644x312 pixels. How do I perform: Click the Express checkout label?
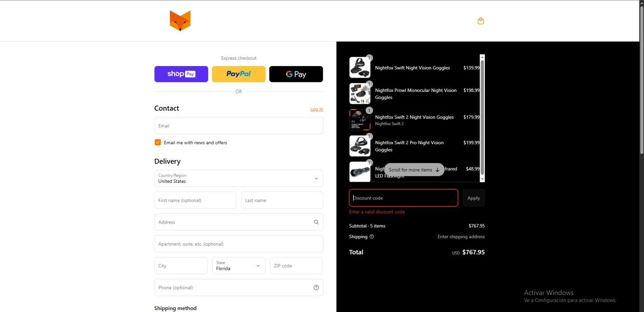coord(239,58)
